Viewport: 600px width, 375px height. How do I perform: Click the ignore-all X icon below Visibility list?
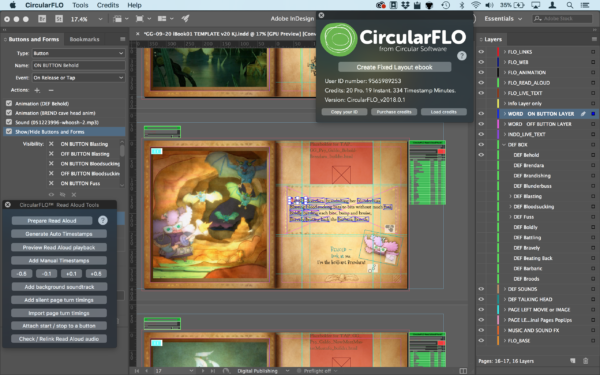74,194
